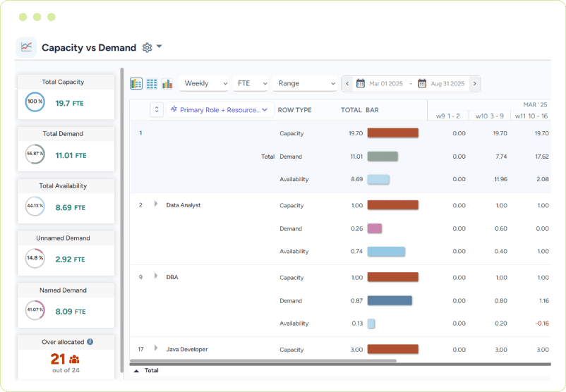Image resolution: width=566 pixels, height=392 pixels.
Task: Select the 11.01 FTE Total Demand value
Action: (71, 155)
